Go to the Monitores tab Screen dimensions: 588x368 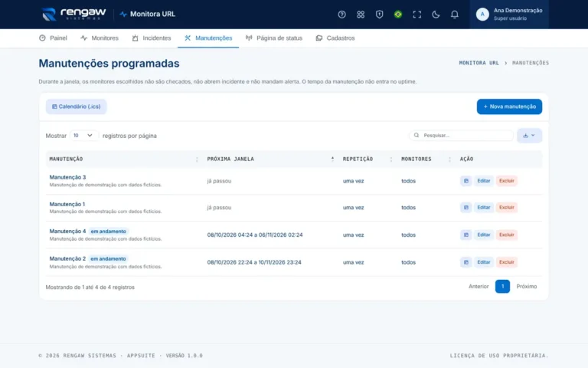coord(100,38)
